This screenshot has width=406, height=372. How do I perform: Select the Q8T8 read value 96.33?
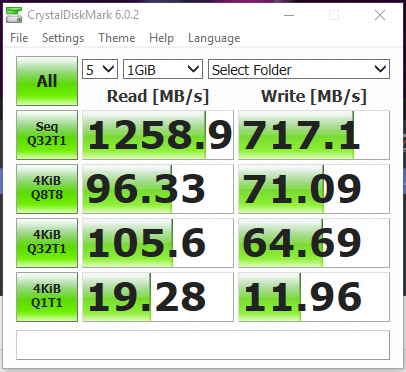[x=158, y=189]
